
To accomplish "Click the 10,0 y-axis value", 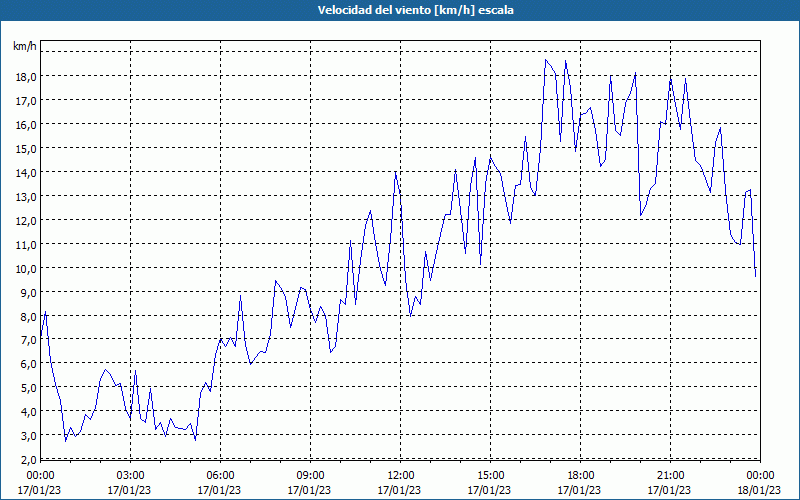I will pyautogui.click(x=26, y=268).
